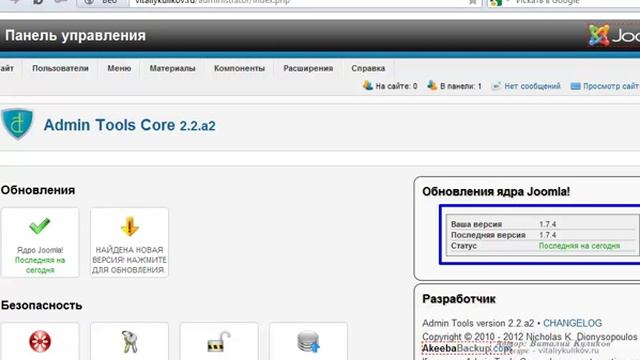Click the Безопасность section heading

pos(42,305)
